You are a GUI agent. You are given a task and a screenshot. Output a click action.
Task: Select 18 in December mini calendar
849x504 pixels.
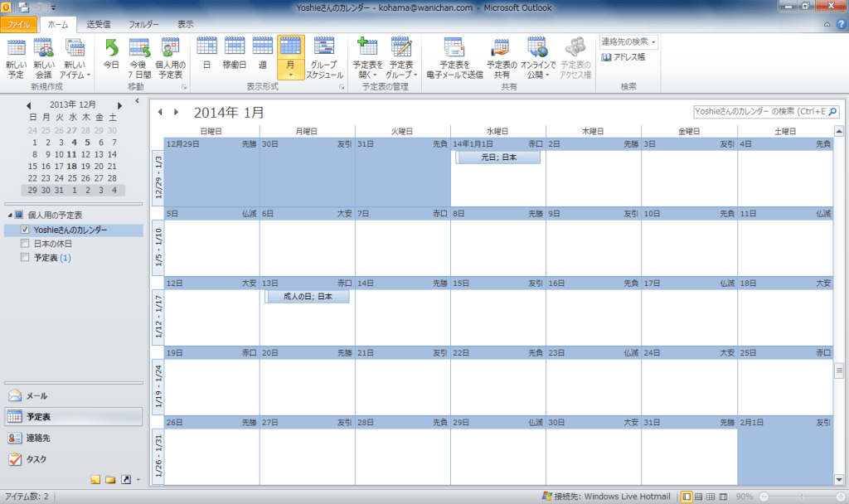point(71,166)
